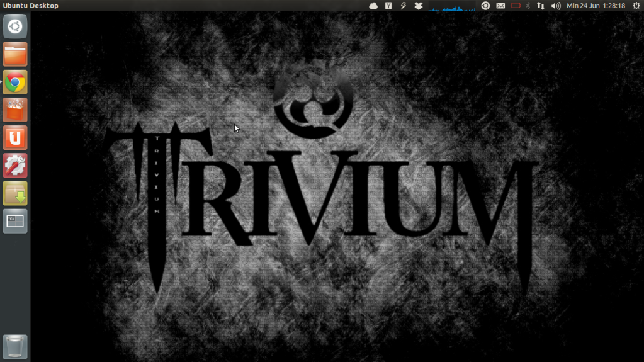Image resolution: width=644 pixels, height=362 pixels.
Task: Open the Files manager from launcher
Action: click(15, 54)
